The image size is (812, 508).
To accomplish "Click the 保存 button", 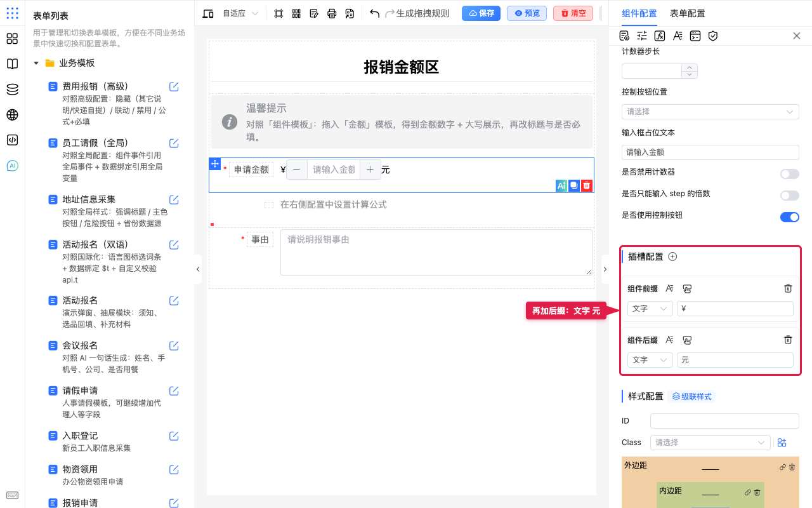I will pos(481,13).
